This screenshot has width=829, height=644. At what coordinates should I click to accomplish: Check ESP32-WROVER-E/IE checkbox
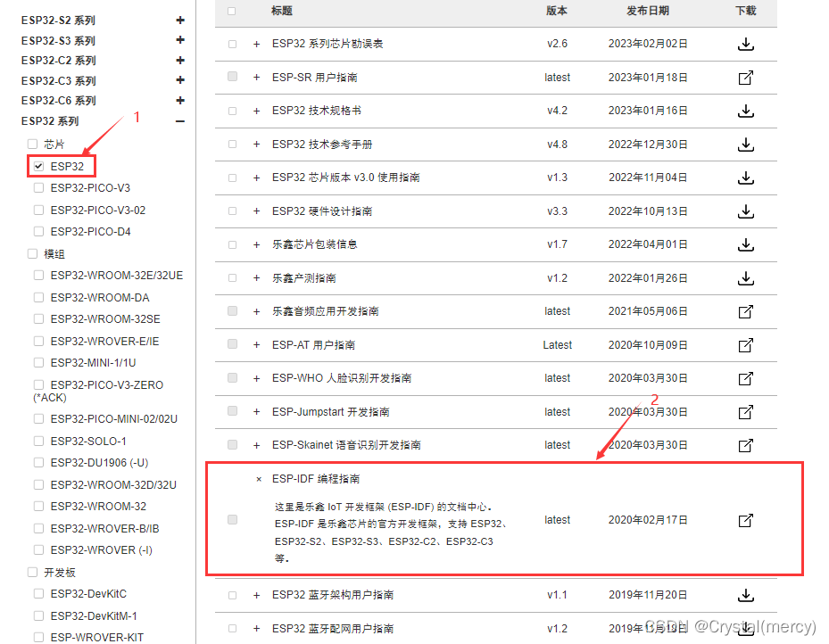point(38,342)
